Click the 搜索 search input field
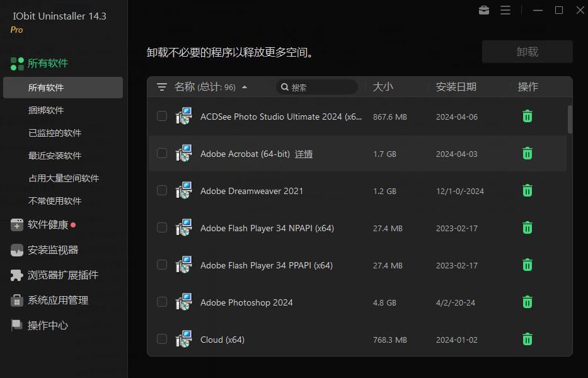Viewport: 588px width, 378px height. coord(317,87)
